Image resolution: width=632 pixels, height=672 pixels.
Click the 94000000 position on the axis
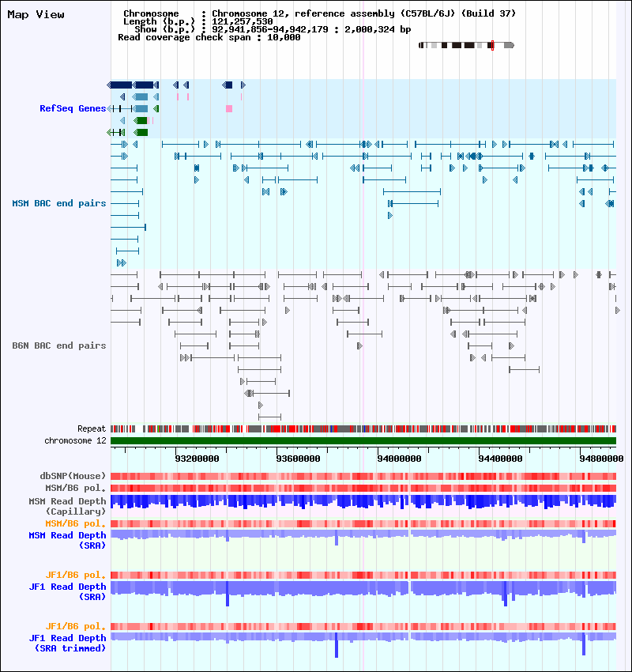click(x=399, y=459)
